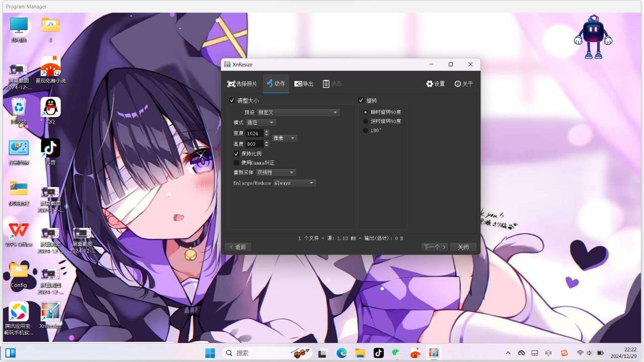Open the 关于 info page
644x362 pixels.
click(x=463, y=84)
